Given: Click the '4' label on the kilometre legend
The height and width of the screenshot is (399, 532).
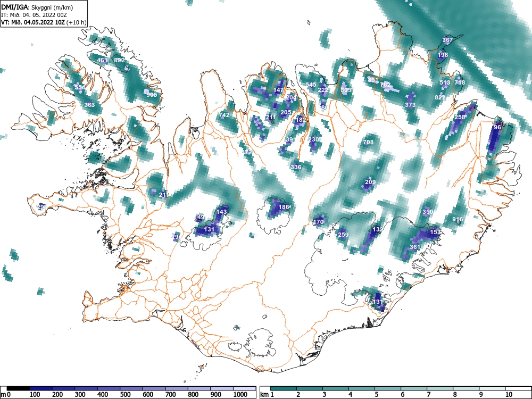Looking at the screenshot, I should pos(350,395).
